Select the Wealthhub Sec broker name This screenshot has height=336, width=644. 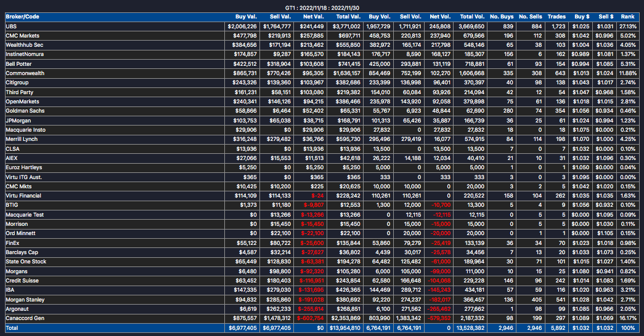click(24, 45)
